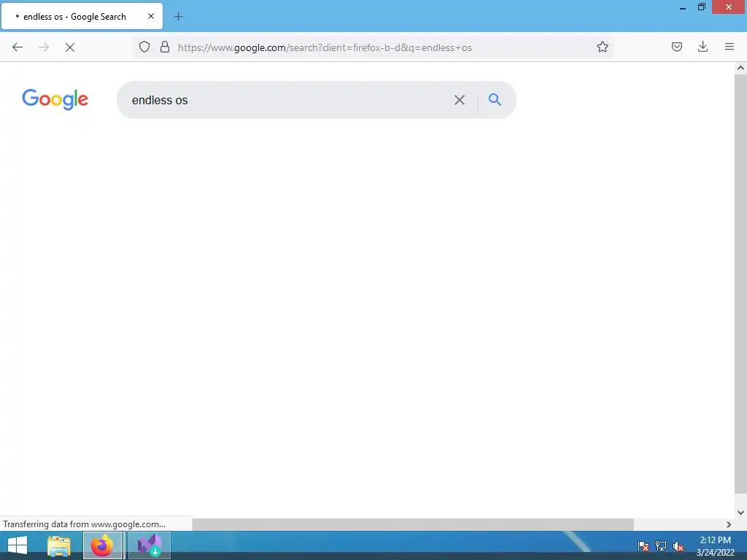Image resolution: width=747 pixels, height=560 pixels.
Task: Click the Google search magnifier button
Action: pos(495,99)
